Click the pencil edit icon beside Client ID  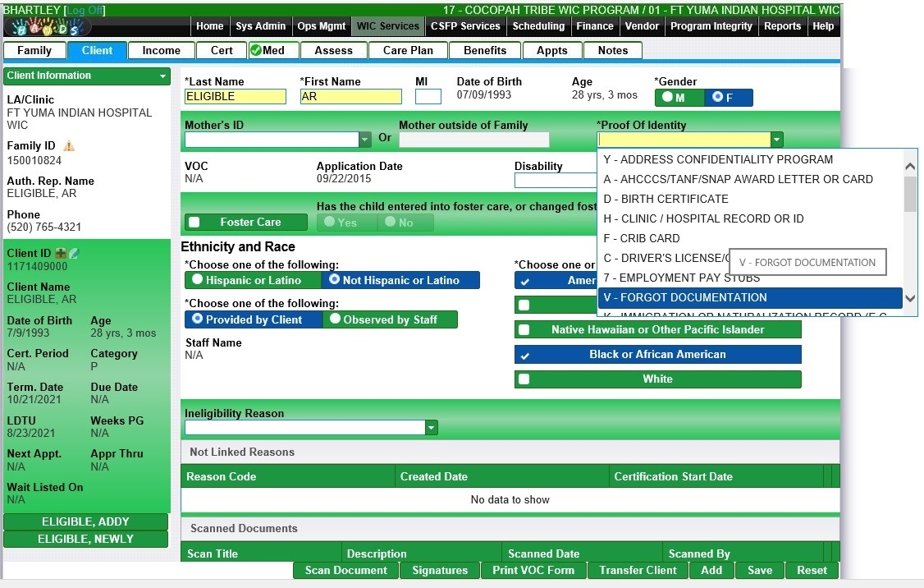coord(74,253)
